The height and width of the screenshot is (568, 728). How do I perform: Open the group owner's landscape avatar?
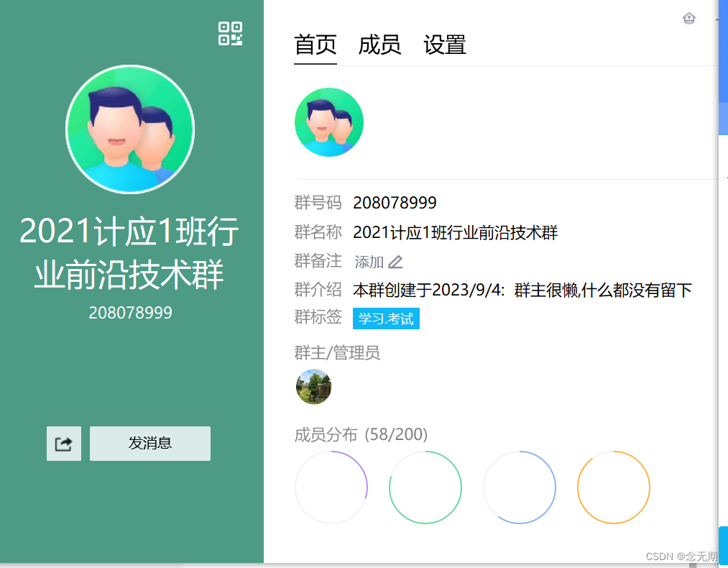(x=314, y=386)
